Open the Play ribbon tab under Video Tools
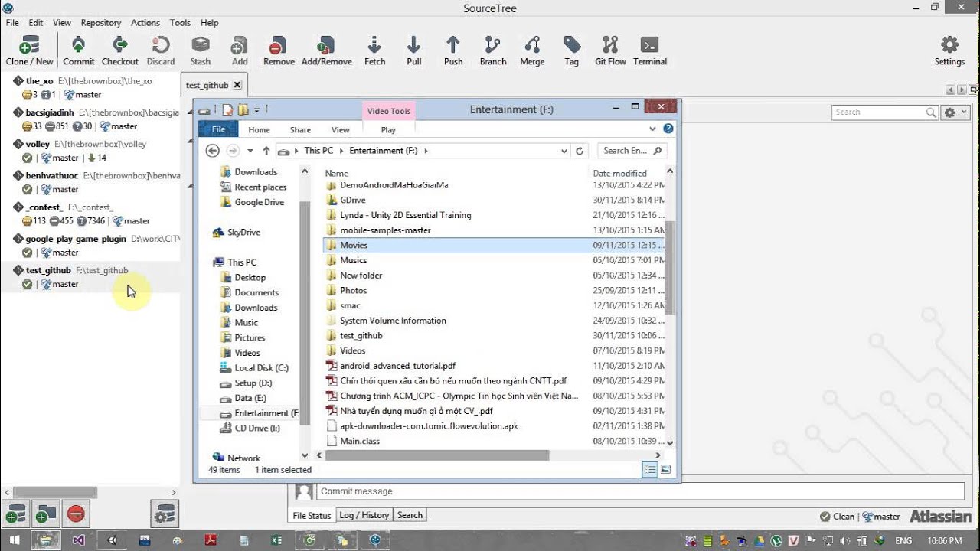980x551 pixels. (388, 130)
